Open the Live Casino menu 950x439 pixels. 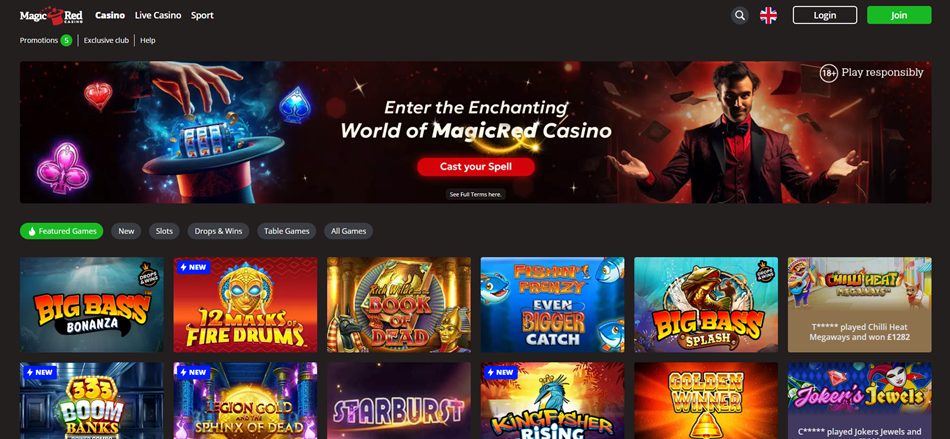tap(158, 15)
